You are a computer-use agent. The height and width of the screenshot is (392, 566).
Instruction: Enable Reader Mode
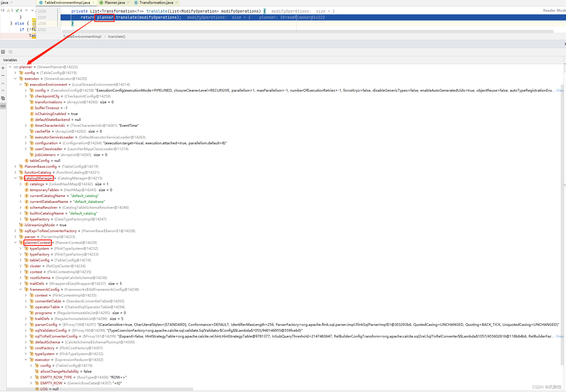[x=554, y=10]
